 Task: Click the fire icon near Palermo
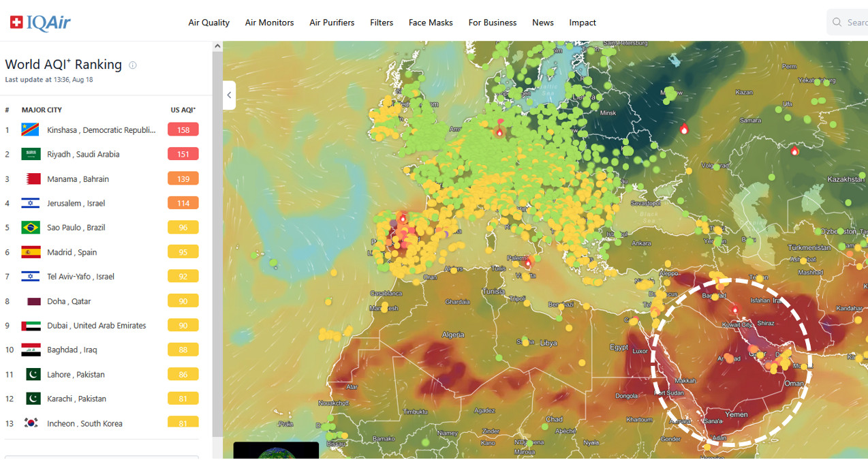tap(527, 262)
